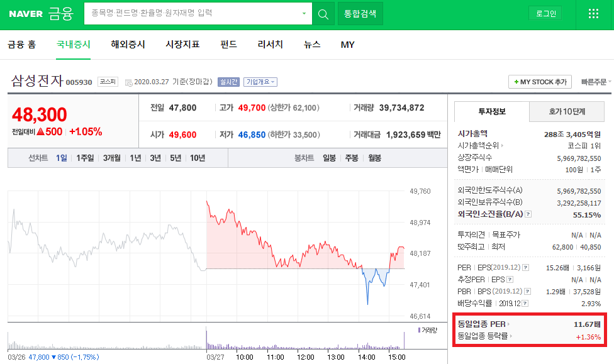This screenshot has width=614, height=364.
Task: Select the 1일 line chart period
Action: pos(62,158)
